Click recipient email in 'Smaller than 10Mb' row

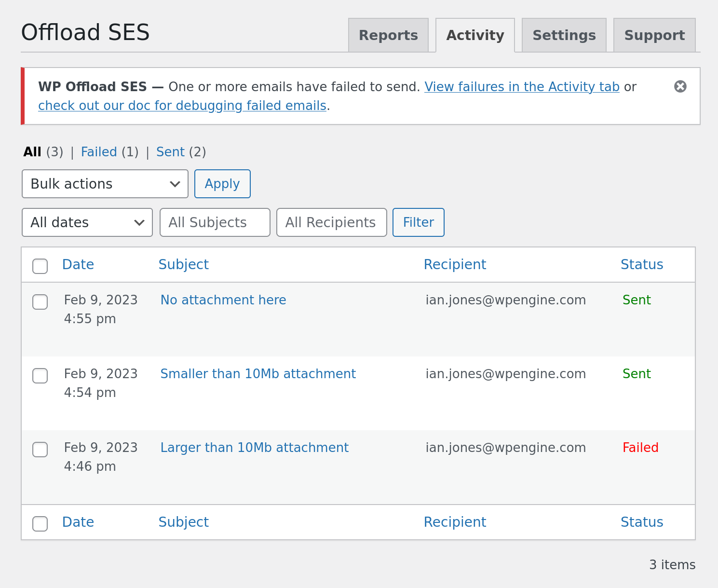[506, 374]
